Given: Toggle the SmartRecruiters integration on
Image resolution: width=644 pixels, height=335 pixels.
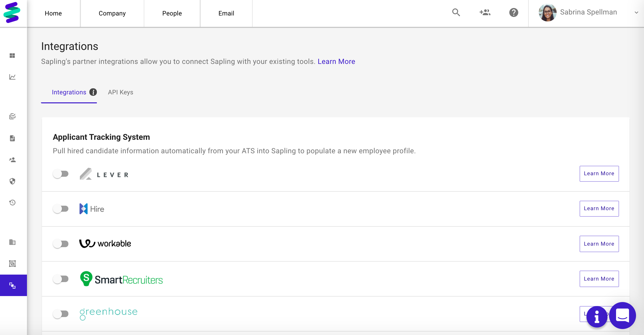Looking at the screenshot, I should tap(61, 279).
